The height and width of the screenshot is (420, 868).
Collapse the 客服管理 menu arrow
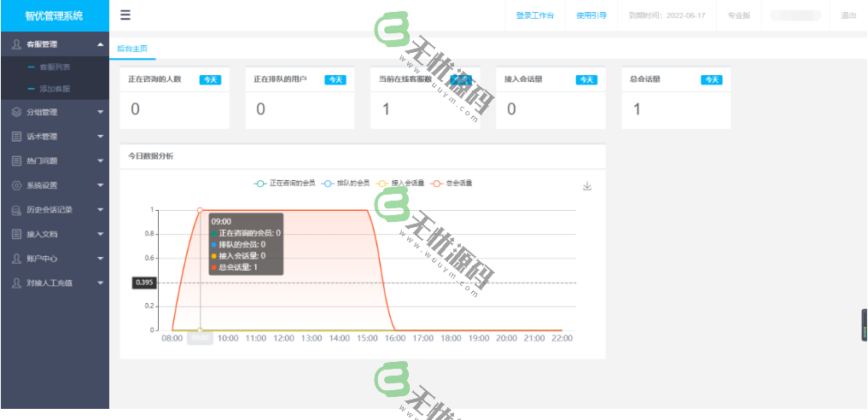tap(100, 44)
